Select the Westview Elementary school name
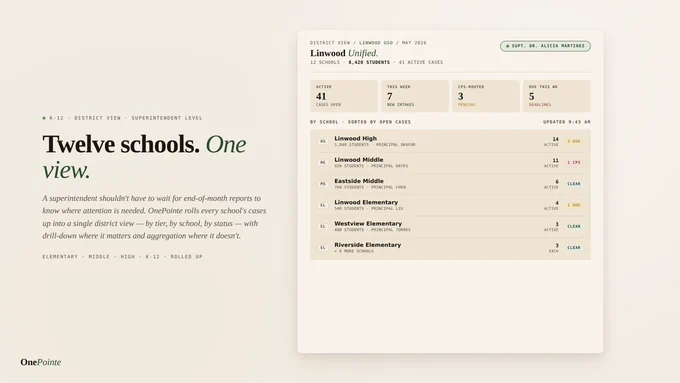Screen dimensions: 680x383 [x=368, y=223]
